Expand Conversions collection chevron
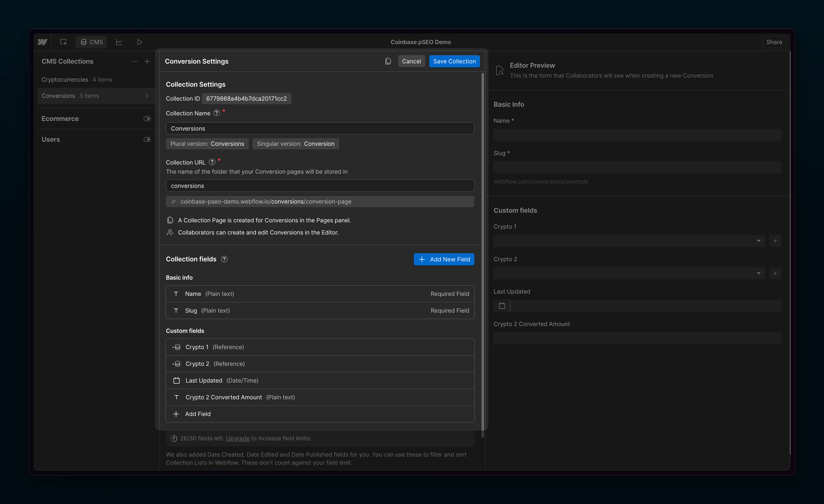The image size is (824, 504). [147, 96]
